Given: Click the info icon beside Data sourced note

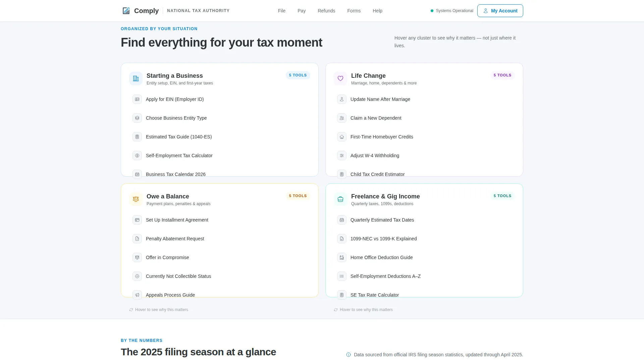Looking at the screenshot, I should pyautogui.click(x=348, y=355).
